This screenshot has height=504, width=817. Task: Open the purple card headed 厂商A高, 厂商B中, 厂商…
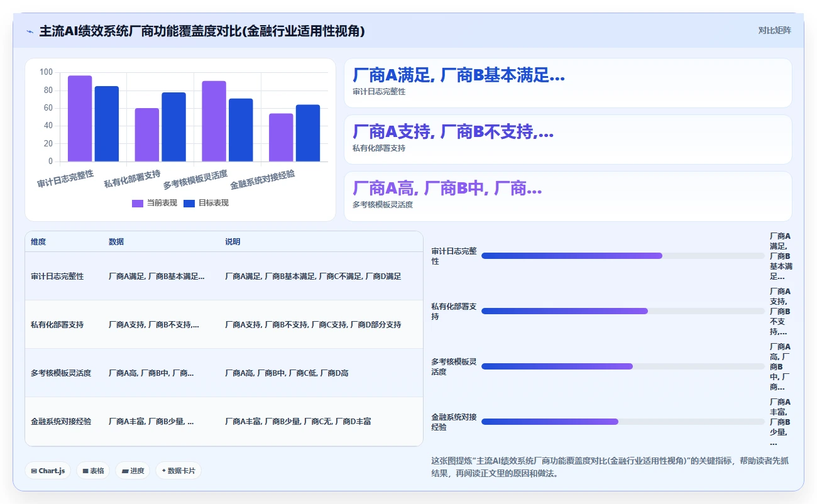pyautogui.click(x=568, y=196)
